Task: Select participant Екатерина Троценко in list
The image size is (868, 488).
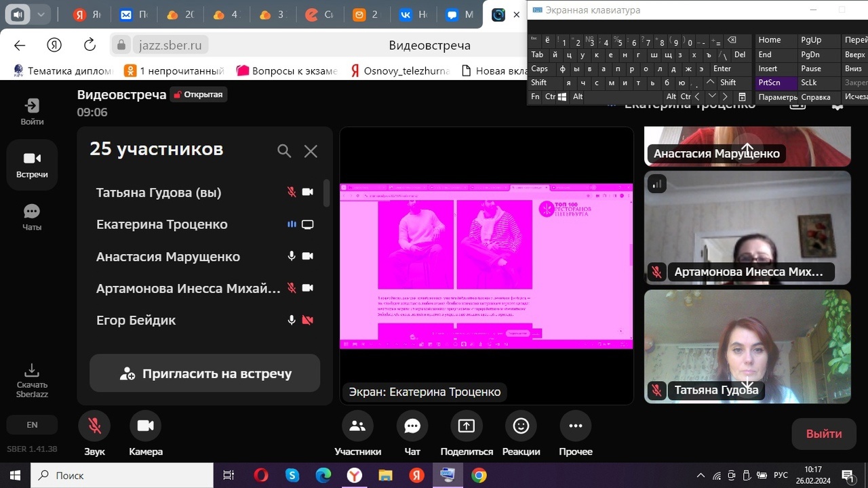Action: coord(205,224)
